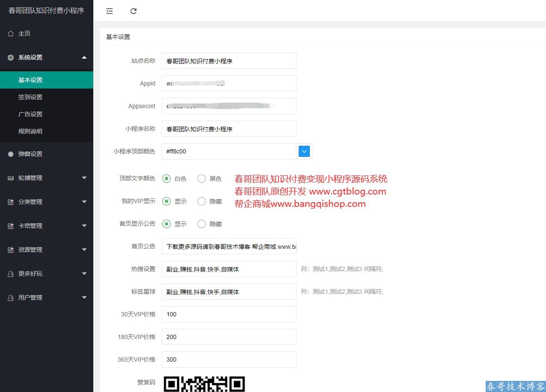
Task: Click the user icon beside 用户管理
Action: [x=11, y=298]
